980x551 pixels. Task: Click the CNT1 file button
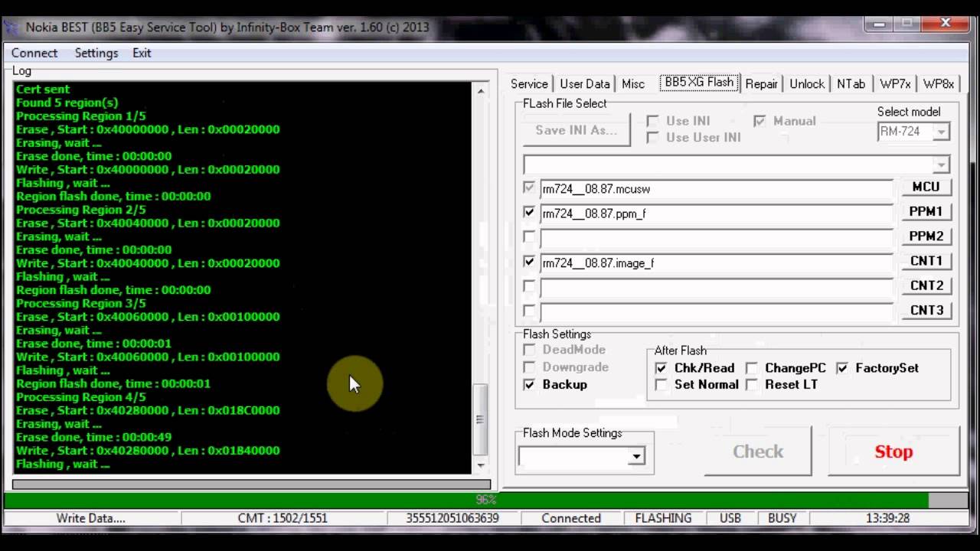[926, 261]
